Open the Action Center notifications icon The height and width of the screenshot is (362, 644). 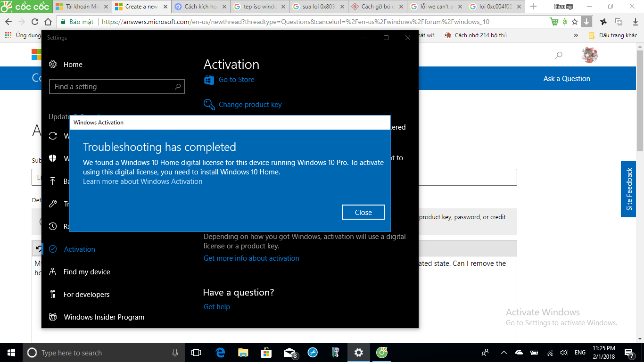click(629, 353)
